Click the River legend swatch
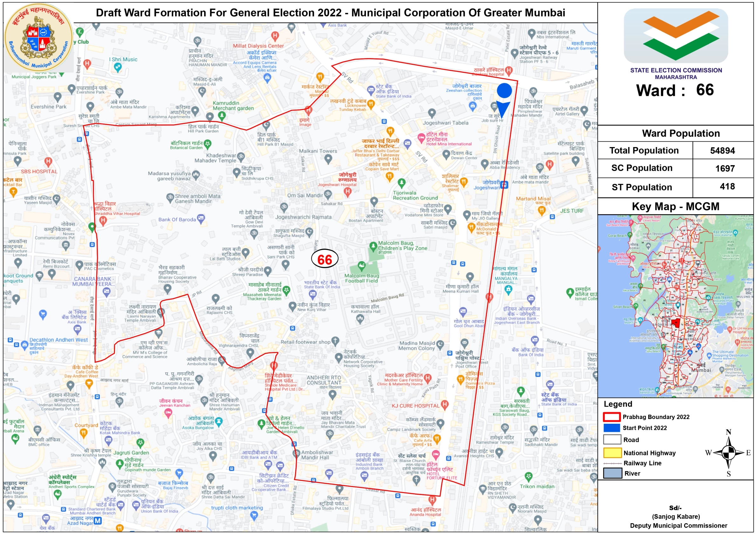Image resolution: width=756 pixels, height=534 pixels. [x=612, y=473]
